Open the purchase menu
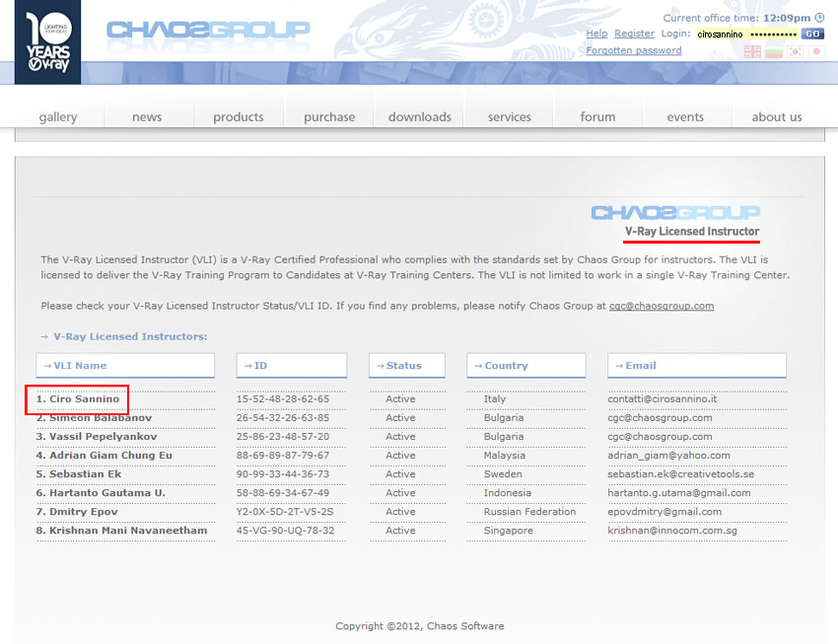This screenshot has height=644, width=838. tap(329, 117)
